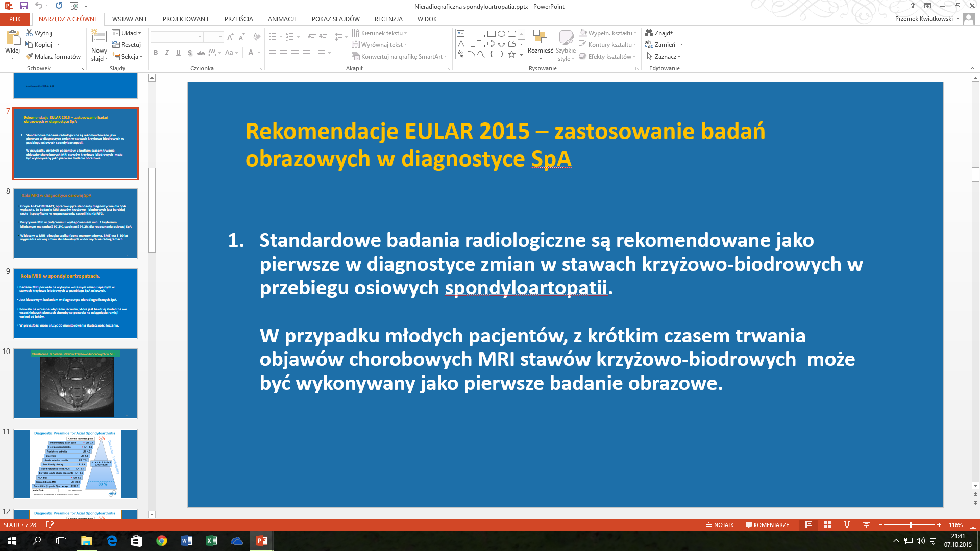980x551 pixels.
Task: Click Znajdź binoculars icon
Action: [649, 33]
